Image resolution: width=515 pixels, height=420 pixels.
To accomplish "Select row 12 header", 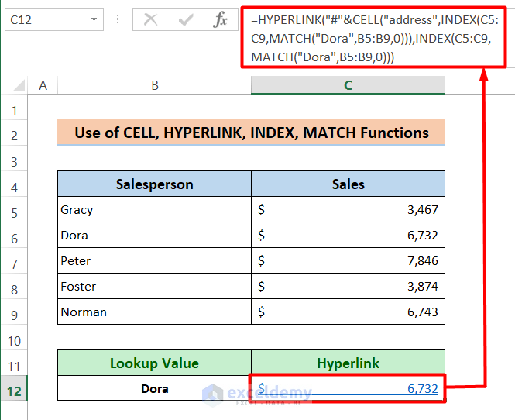I will coord(14,389).
